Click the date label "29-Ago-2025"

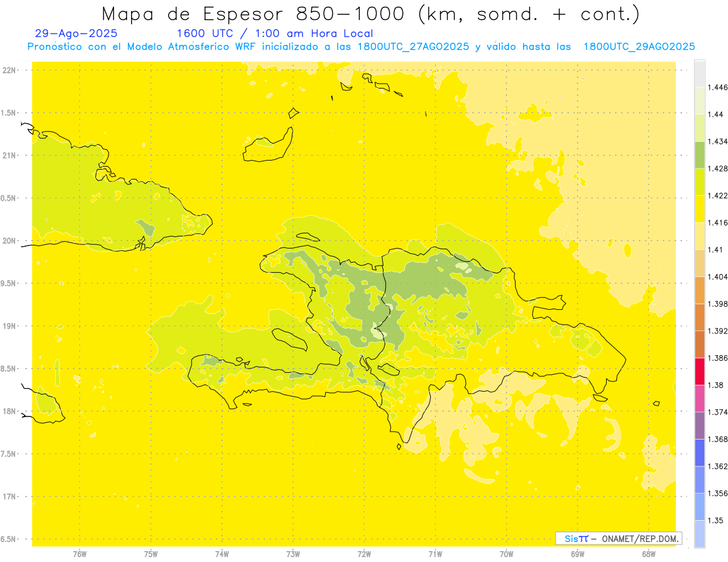[x=76, y=34]
